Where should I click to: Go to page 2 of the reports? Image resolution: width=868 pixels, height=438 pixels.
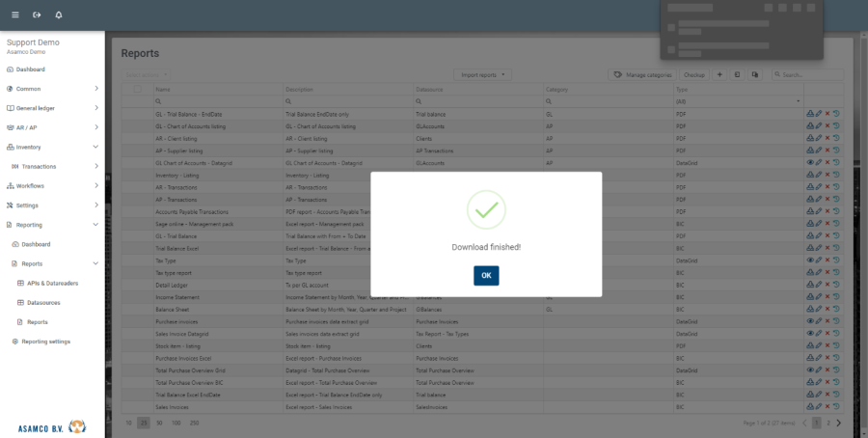tap(827, 423)
